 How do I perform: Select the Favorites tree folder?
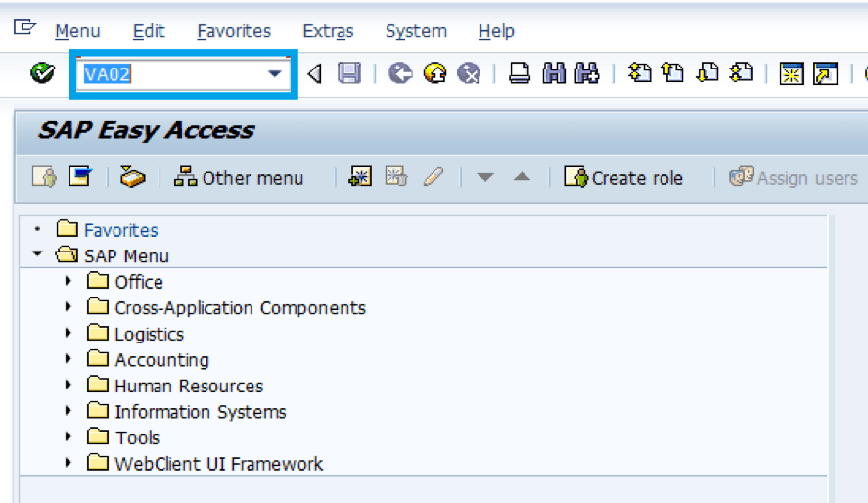tap(120, 230)
